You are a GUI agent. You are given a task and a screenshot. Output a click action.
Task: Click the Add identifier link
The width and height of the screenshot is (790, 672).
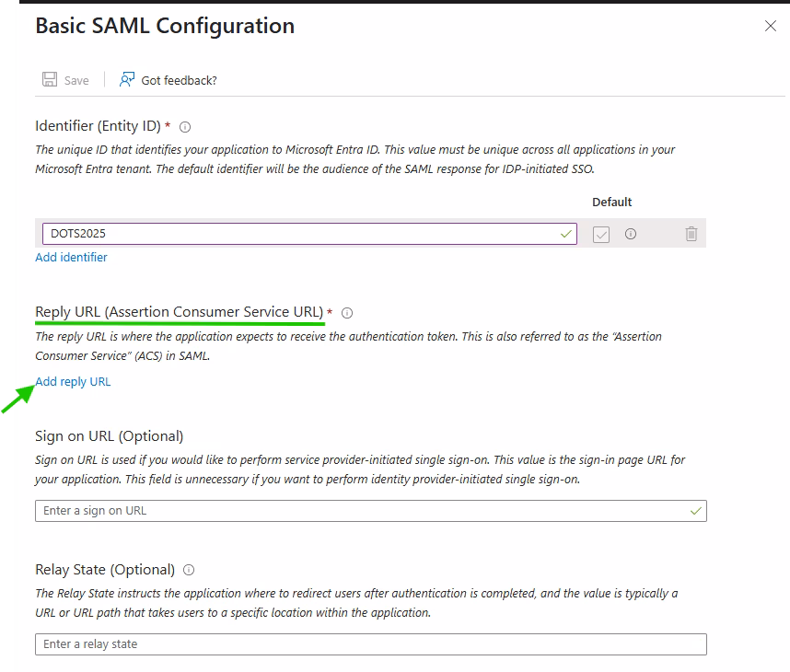(71, 258)
